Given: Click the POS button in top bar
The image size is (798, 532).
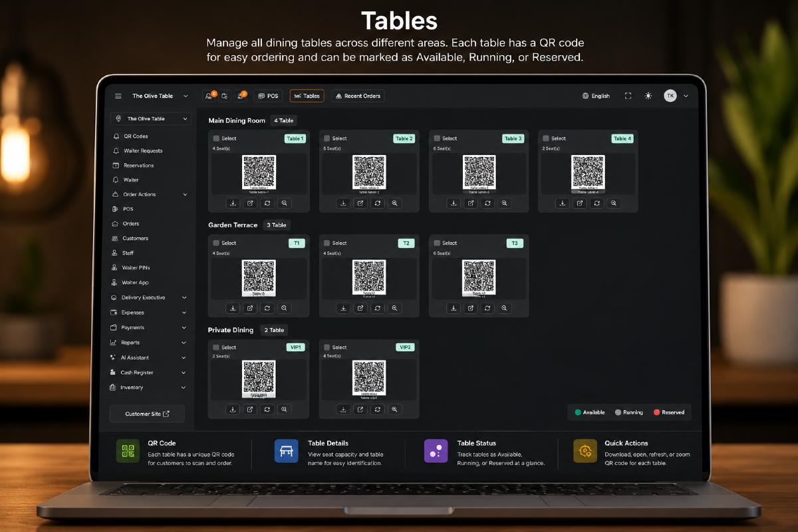Looking at the screenshot, I should coord(268,96).
